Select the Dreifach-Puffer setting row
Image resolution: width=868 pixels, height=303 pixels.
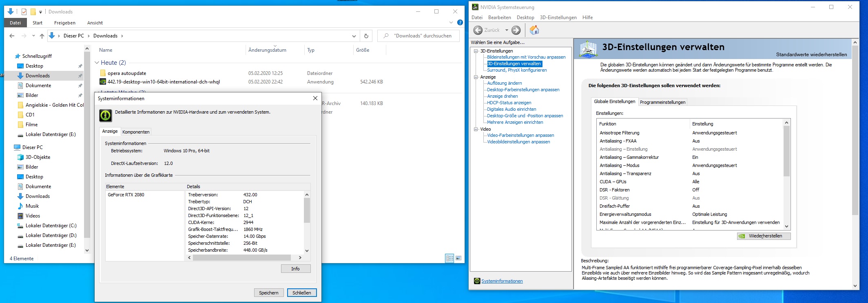689,206
